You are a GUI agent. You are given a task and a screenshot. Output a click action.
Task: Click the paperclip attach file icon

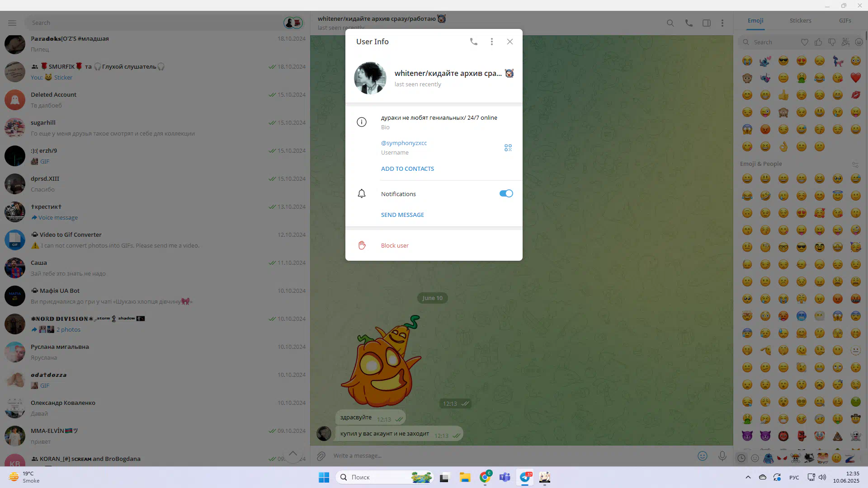point(321,456)
